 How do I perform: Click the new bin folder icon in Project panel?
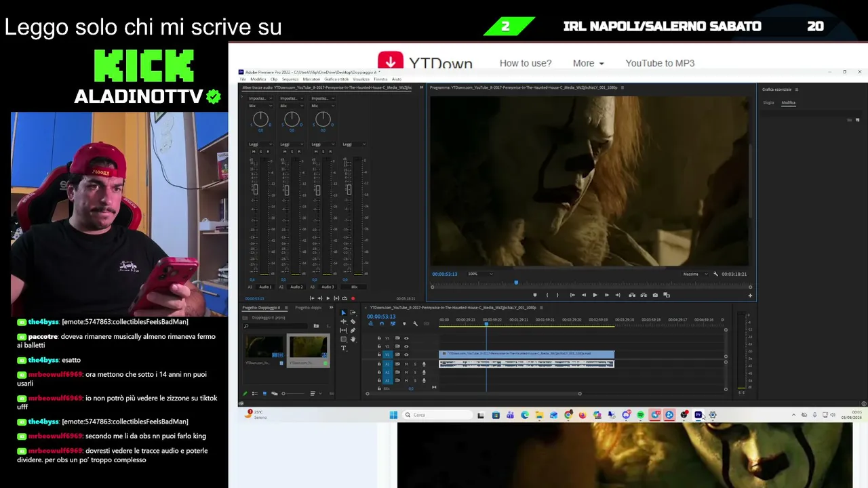tap(316, 326)
